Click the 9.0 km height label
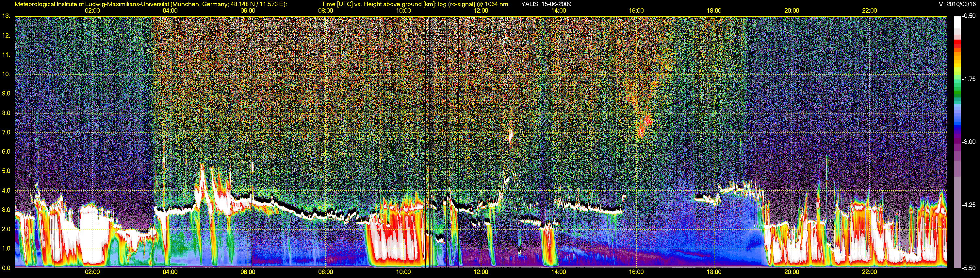 (x=6, y=93)
